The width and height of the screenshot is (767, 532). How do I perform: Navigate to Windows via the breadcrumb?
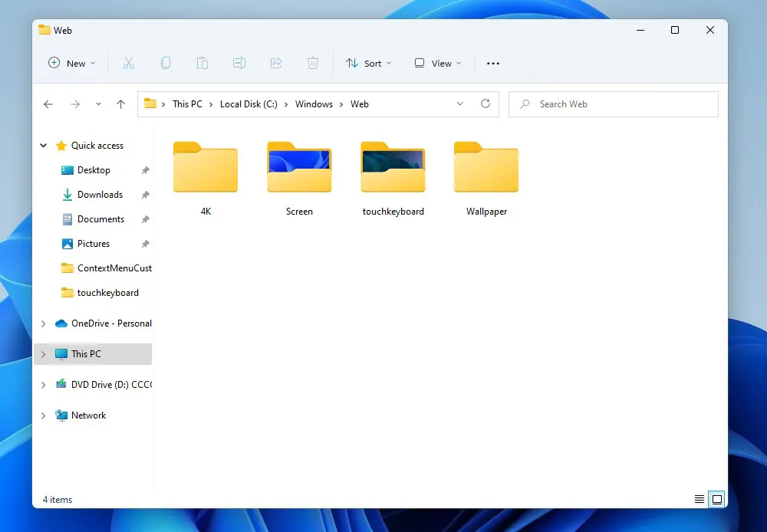tap(314, 103)
